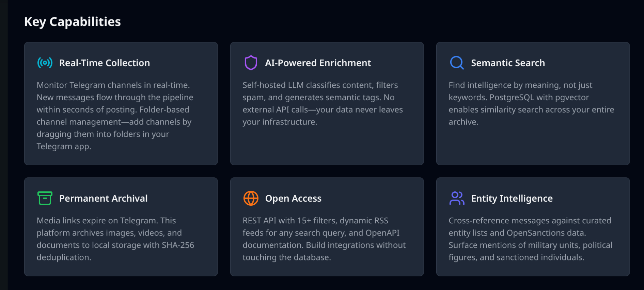Open the Entity Intelligence card title
Screen dimensions: 644x290
pyautogui.click(x=512, y=198)
